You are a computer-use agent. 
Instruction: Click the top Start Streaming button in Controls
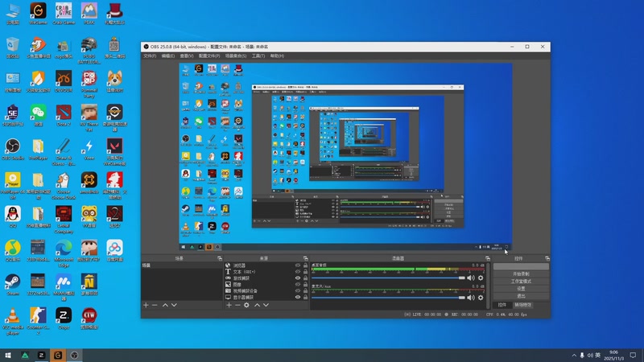[x=521, y=266]
